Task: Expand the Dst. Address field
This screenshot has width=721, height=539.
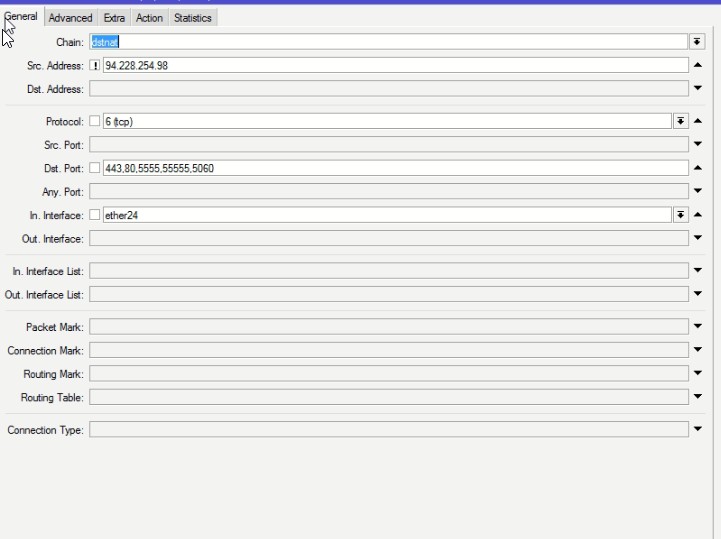Action: coord(698,88)
